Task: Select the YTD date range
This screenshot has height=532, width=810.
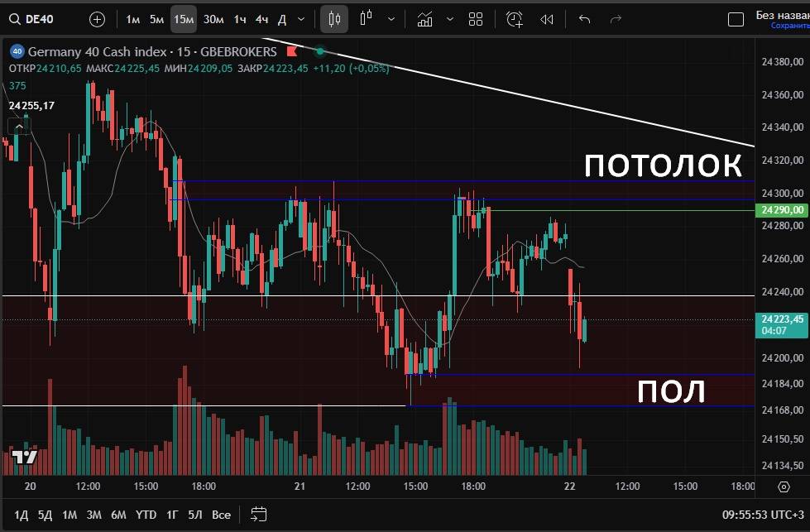Action: 146,515
